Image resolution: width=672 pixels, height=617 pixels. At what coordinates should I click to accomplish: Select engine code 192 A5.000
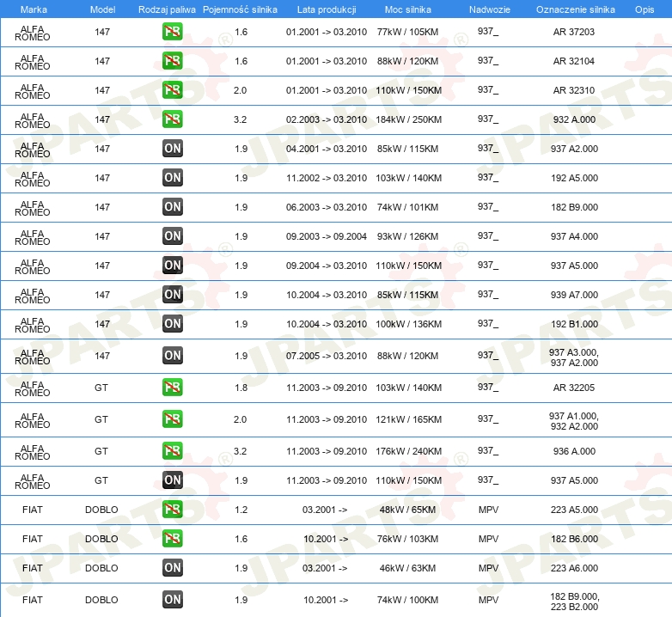coord(574,177)
